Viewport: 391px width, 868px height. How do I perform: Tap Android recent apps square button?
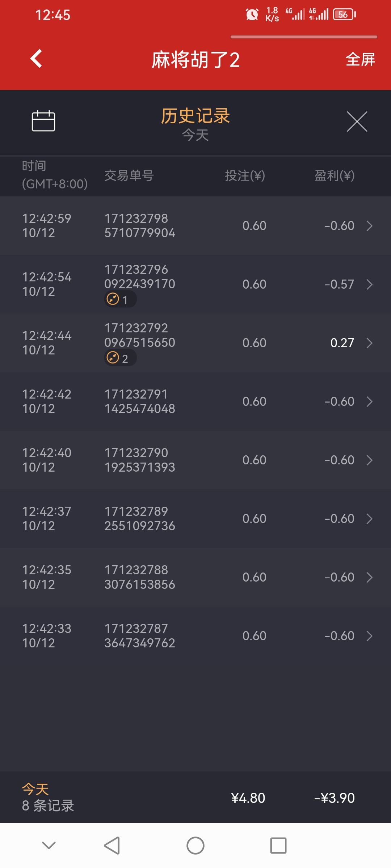point(278,846)
